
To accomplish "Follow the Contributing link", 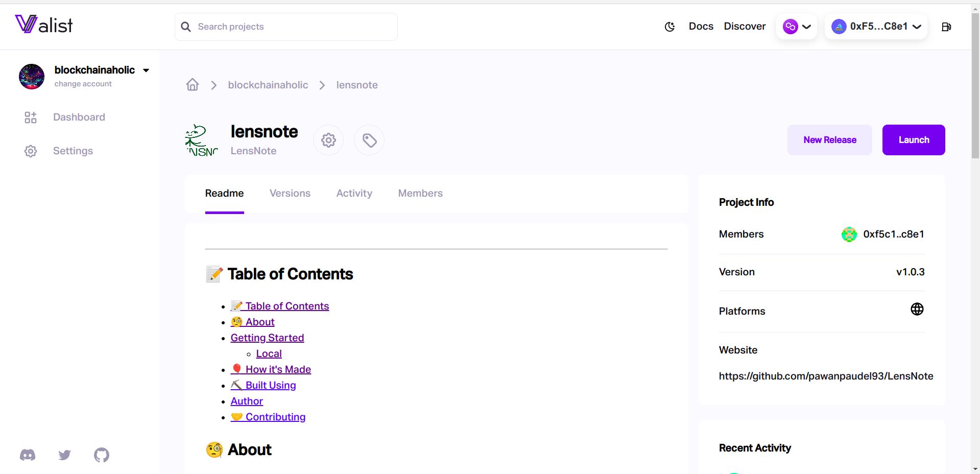I will coord(268,417).
